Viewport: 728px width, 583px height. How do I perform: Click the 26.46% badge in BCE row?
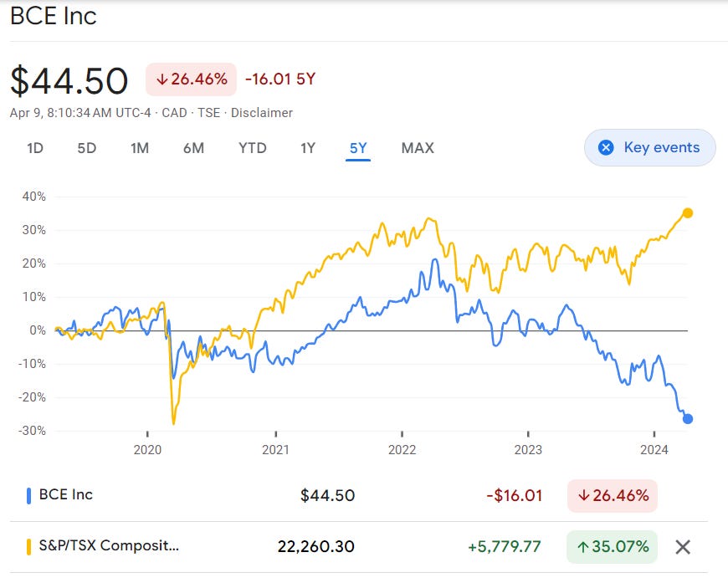point(613,496)
